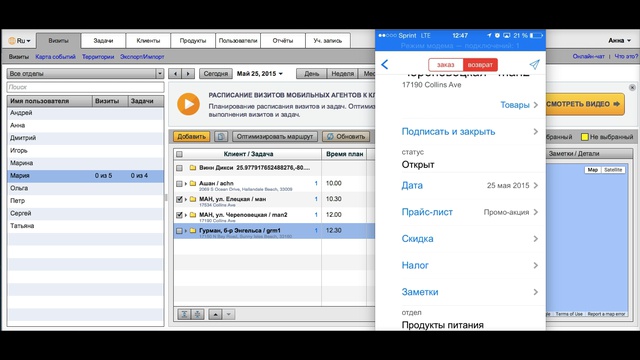Open the Экспорт/Импорт link
This screenshot has height=360, width=640.
(142, 57)
